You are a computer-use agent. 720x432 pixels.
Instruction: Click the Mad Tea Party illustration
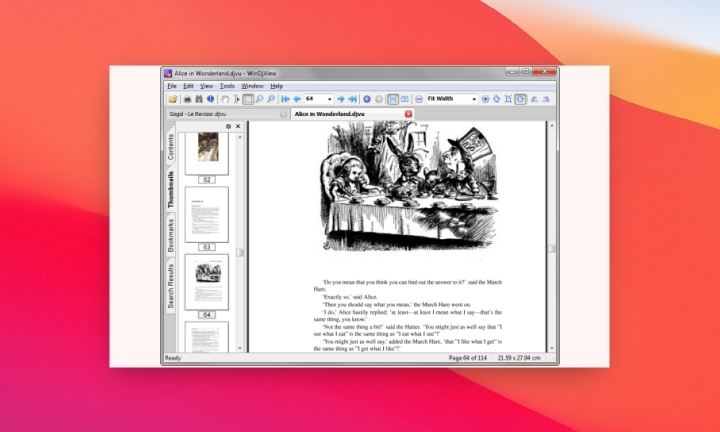point(407,186)
